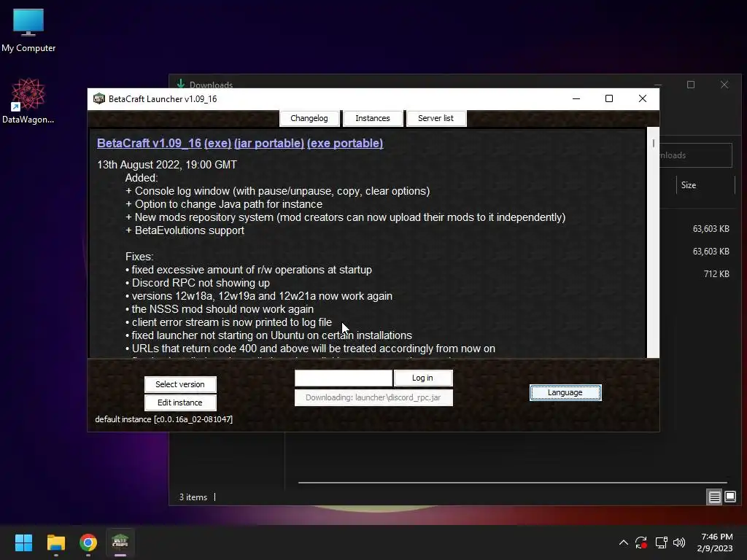Open the Windows Start menu
This screenshot has height=560, width=747.
tap(23, 542)
